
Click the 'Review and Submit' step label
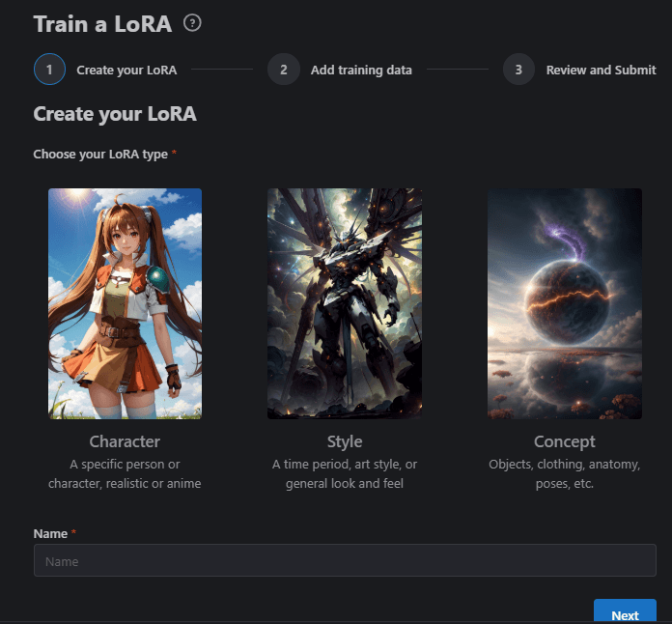click(x=601, y=70)
